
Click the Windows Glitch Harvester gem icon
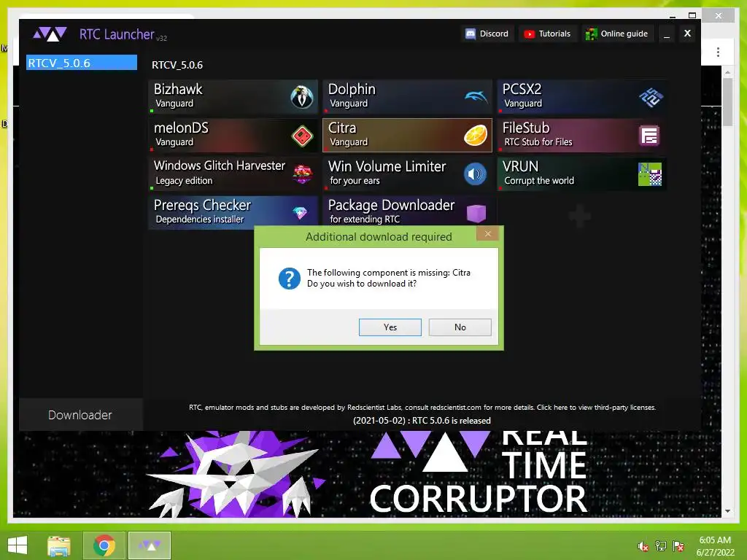303,174
